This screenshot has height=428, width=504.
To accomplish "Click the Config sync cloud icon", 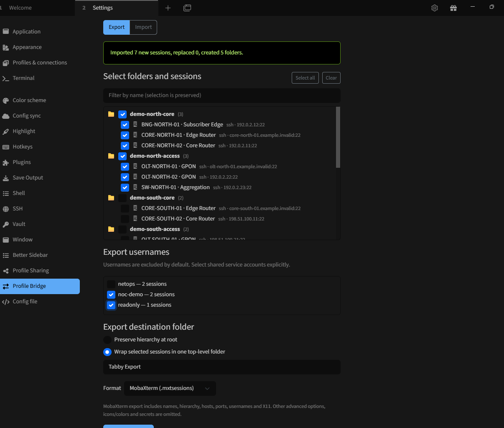I will point(5,116).
